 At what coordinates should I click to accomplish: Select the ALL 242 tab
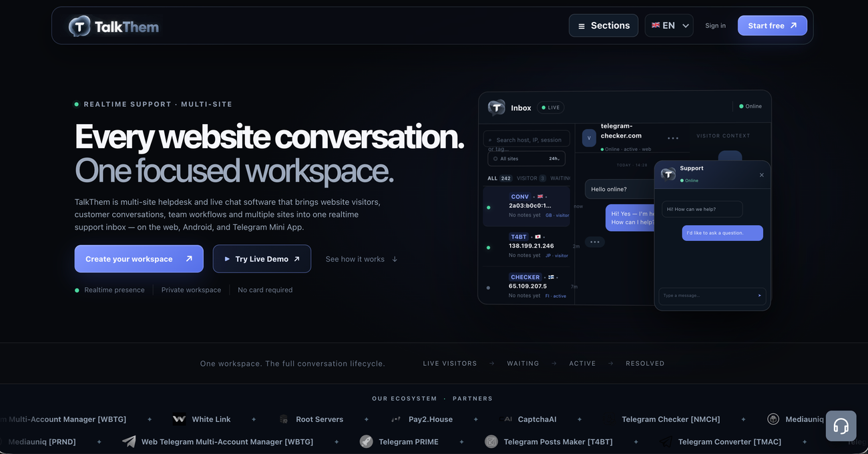click(x=499, y=178)
